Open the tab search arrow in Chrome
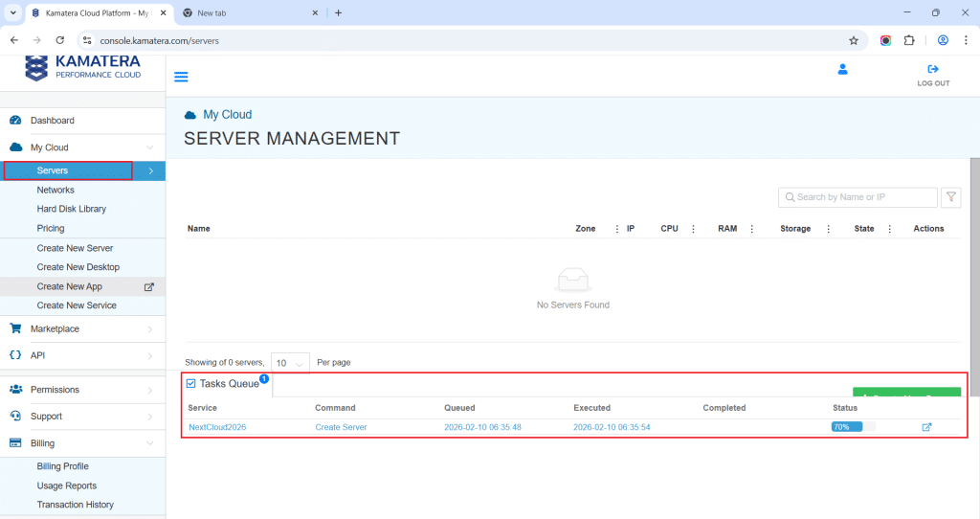The image size is (980, 519). [13, 12]
